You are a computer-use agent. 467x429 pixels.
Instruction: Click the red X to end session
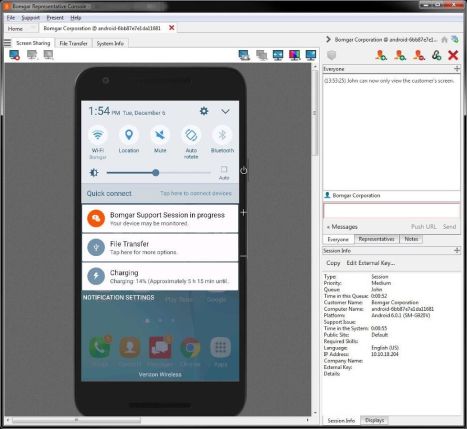coord(453,55)
